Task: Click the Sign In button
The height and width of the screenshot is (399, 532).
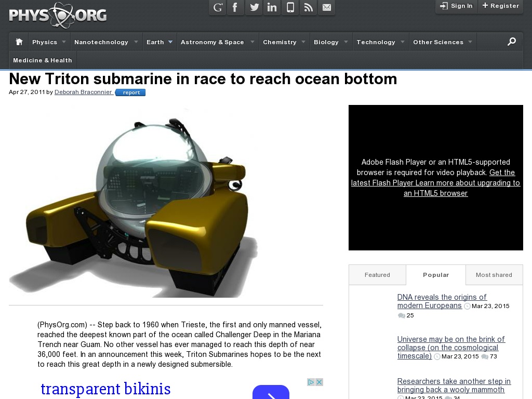Action: point(456,6)
